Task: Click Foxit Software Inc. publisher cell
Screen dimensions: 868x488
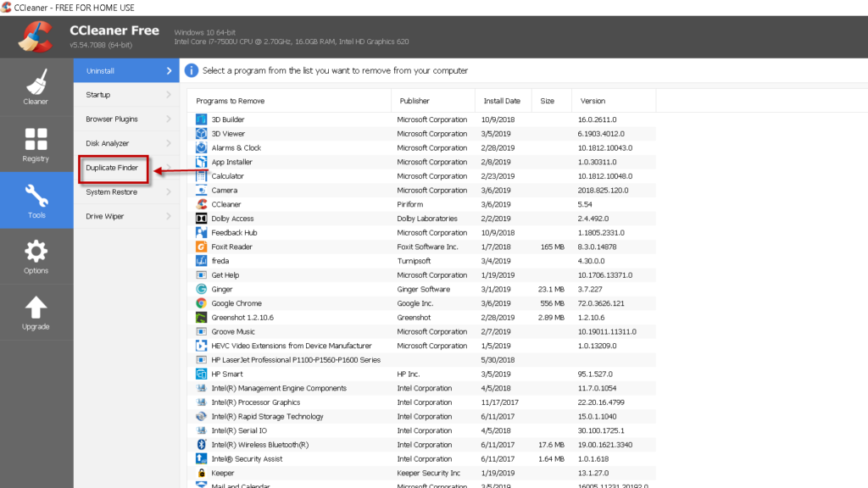Action: [x=427, y=247]
